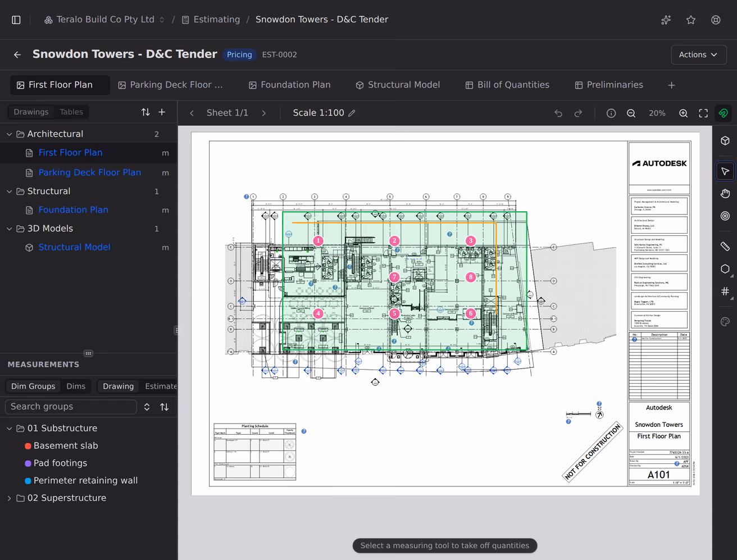Enter fullscreen drawing view
Viewport: 737px width, 560px height.
(703, 113)
